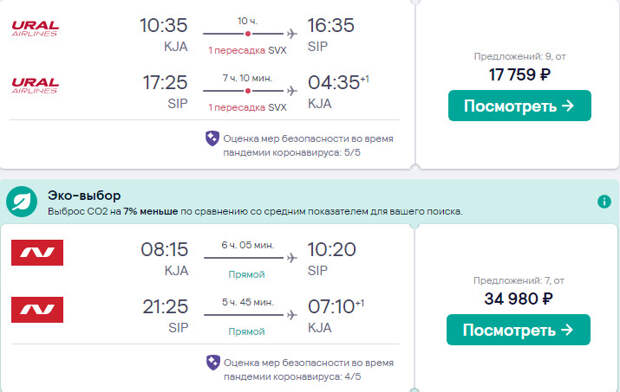Click the Nordwind logo on the 08:15 flight
Screen dimensions: 620x392
coord(37,252)
